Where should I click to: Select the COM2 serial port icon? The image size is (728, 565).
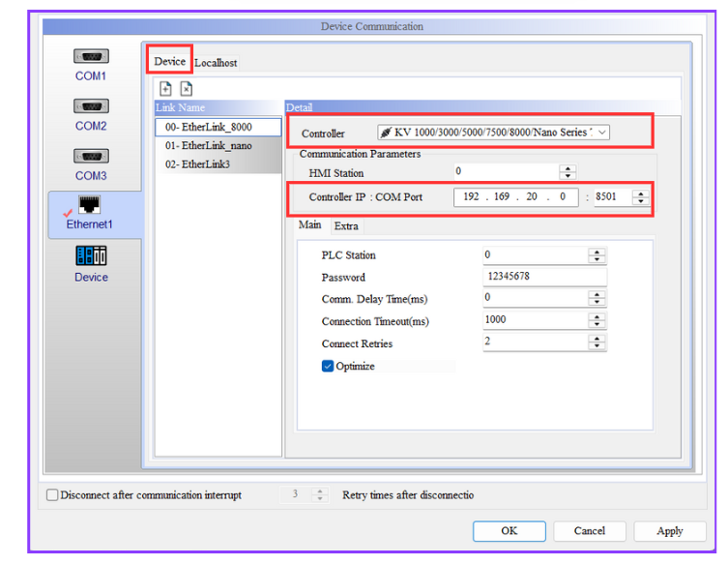(x=91, y=107)
